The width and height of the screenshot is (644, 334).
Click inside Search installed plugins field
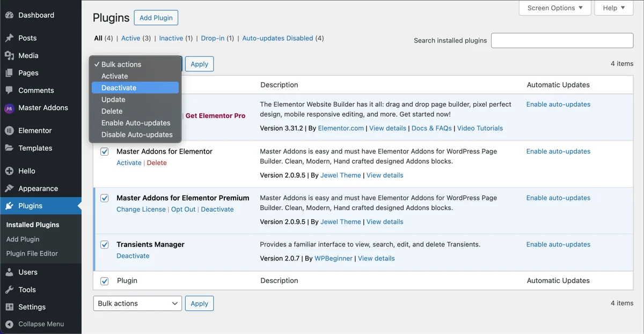(562, 40)
